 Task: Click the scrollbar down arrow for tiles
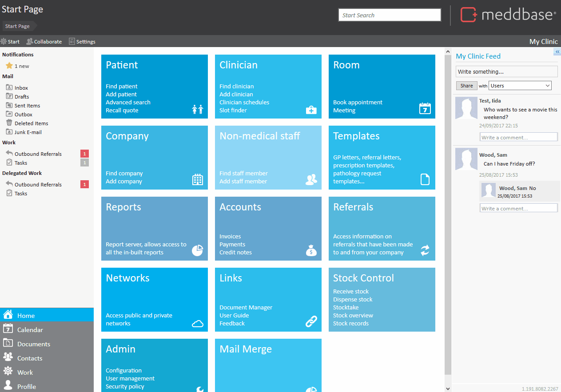pos(448,388)
